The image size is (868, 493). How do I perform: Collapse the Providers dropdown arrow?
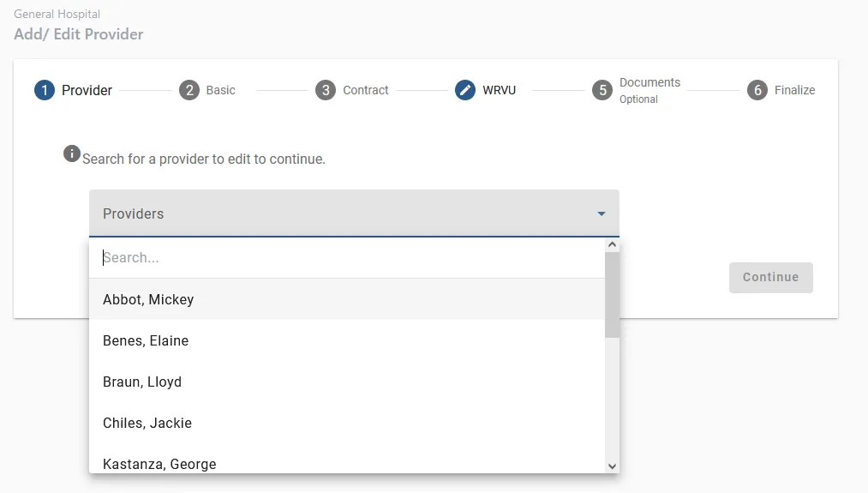coord(602,213)
